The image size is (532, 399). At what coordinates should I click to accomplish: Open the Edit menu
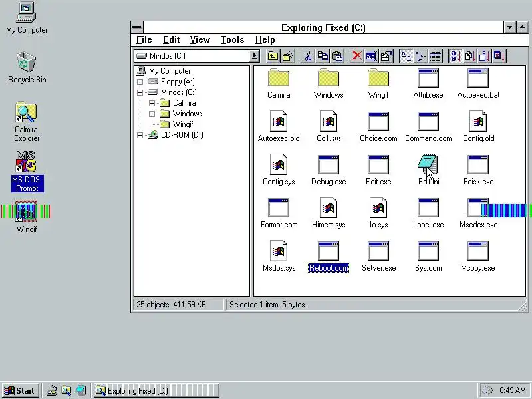pyautogui.click(x=171, y=40)
